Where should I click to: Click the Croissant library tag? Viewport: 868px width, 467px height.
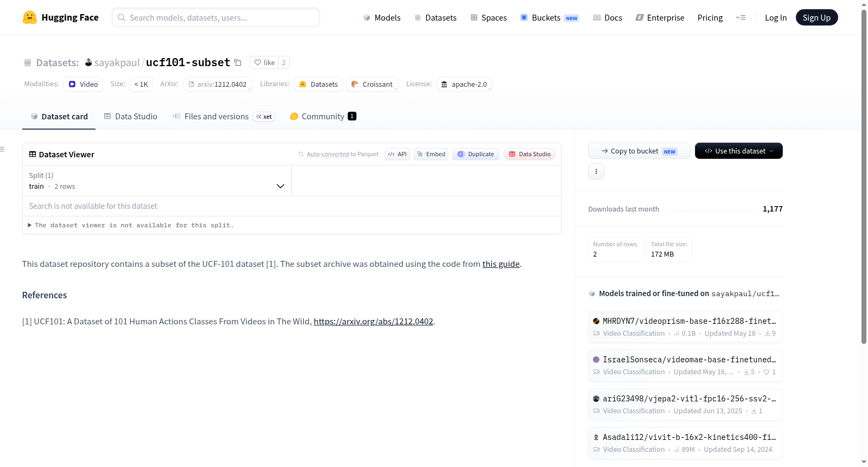coord(372,84)
